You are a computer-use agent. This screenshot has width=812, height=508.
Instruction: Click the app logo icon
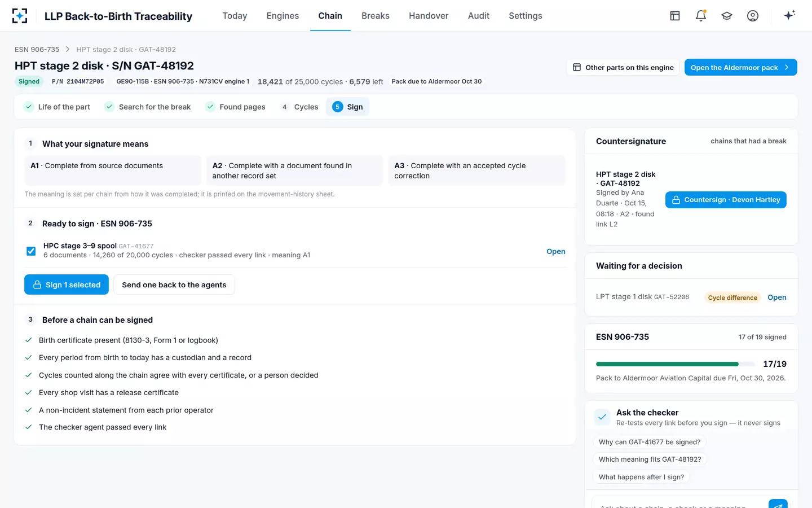pyautogui.click(x=20, y=16)
